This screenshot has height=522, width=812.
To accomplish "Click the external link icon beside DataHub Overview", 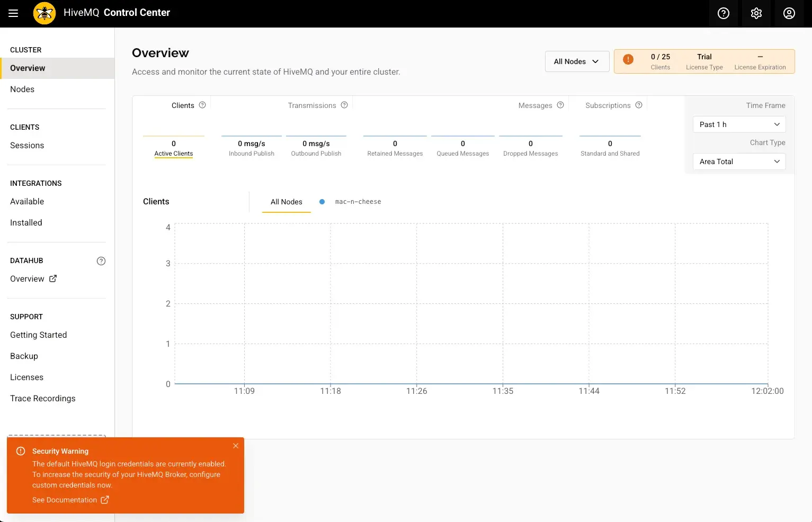I will point(53,278).
